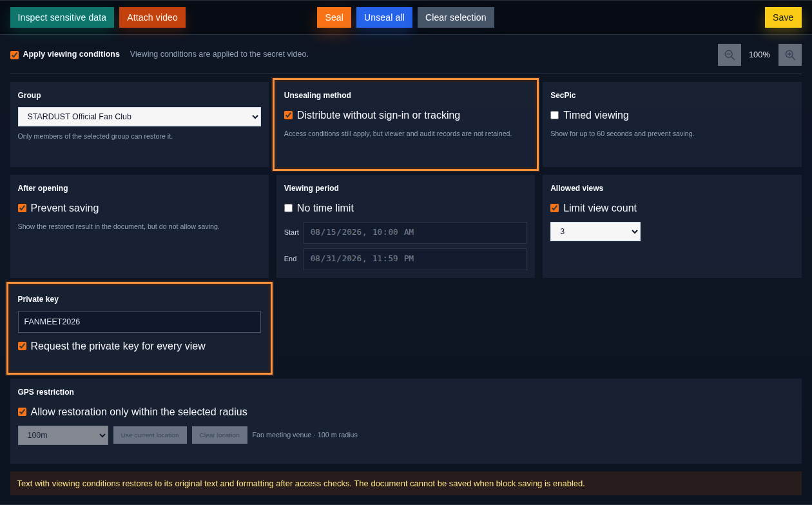
Task: Click the End date-time field
Action: [x=415, y=259]
